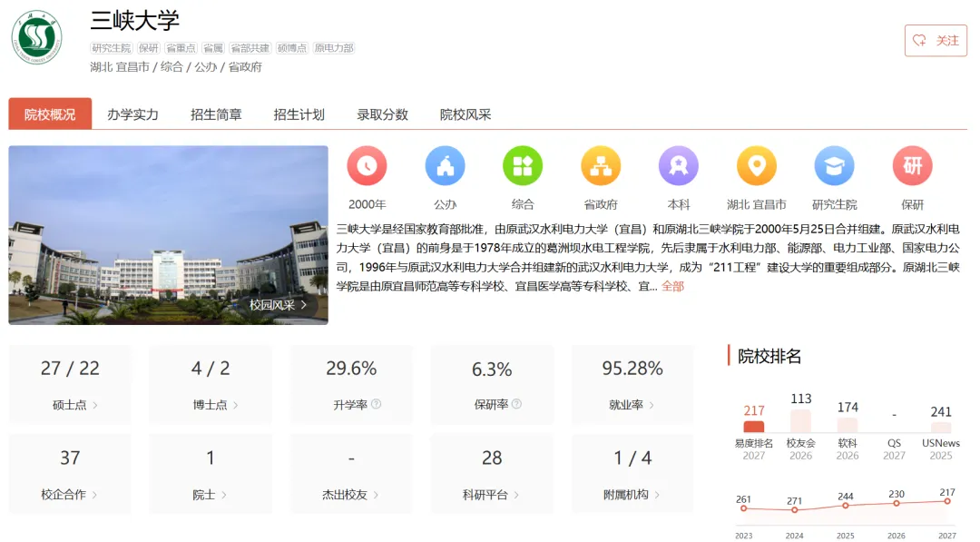This screenshot has width=980, height=542.
Task: Click the 研究生院 graduation cap icon
Action: coord(835,165)
